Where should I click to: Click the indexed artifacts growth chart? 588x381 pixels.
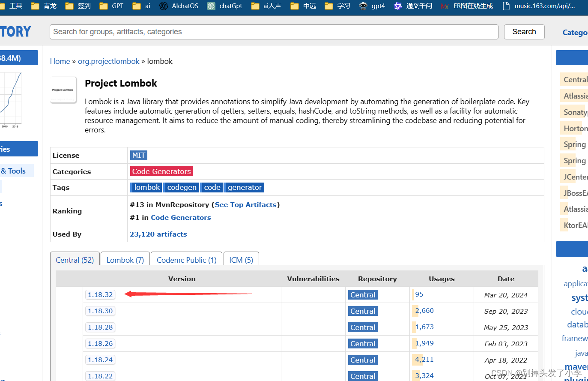tap(11, 100)
